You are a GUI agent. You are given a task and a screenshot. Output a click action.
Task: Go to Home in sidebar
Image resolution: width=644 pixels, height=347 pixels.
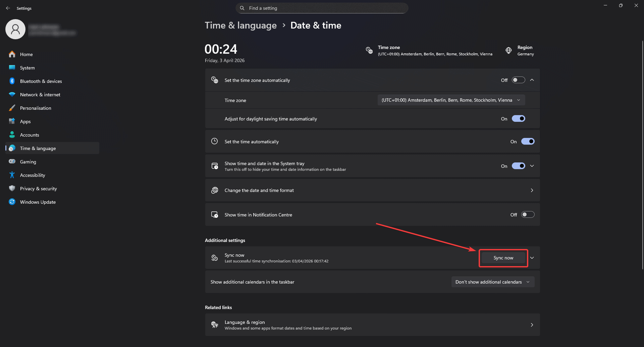52,54
